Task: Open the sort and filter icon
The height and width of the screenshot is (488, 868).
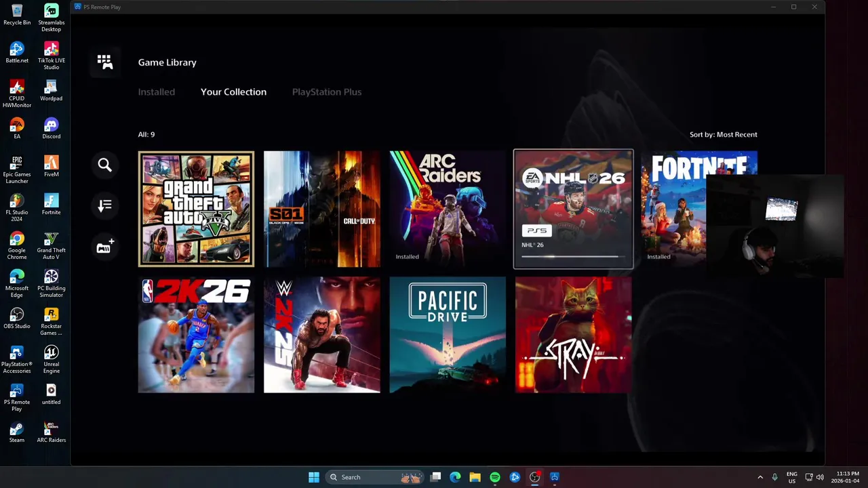Action: coord(104,205)
